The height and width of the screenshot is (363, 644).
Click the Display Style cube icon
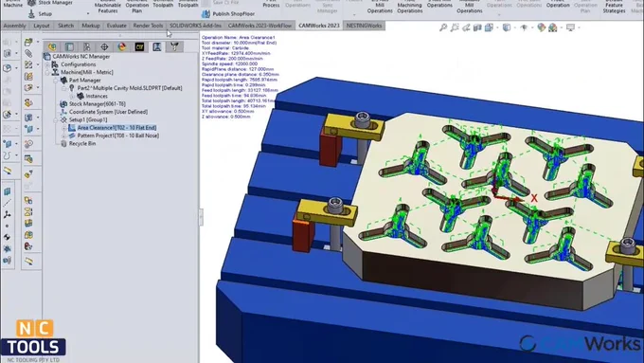coord(507,27)
